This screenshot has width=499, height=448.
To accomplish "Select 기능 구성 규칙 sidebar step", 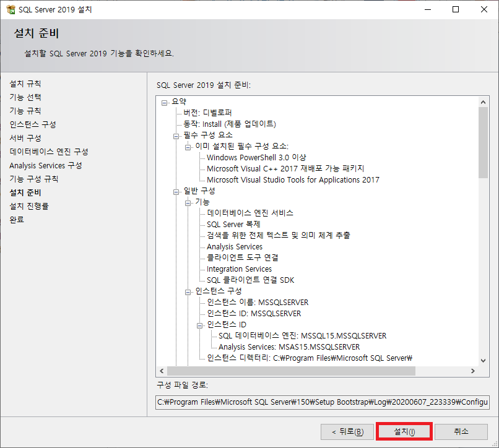I will click(33, 179).
